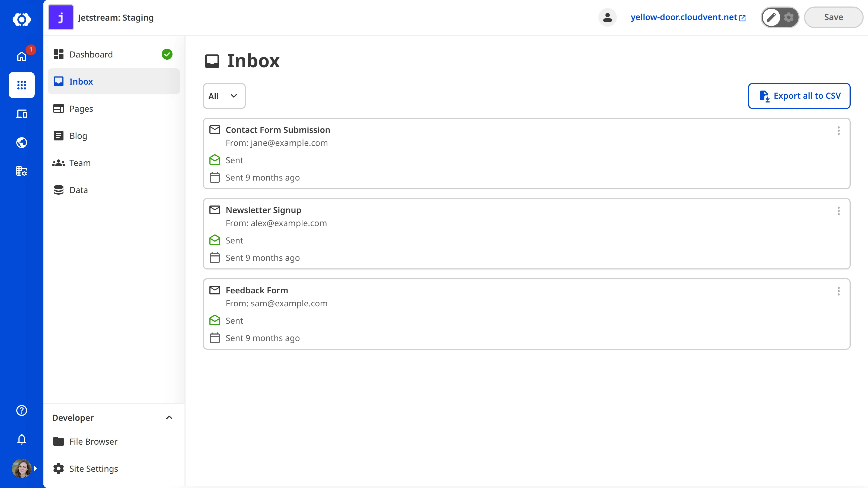
Task: Click From: jane@example.com text
Action: (x=277, y=143)
